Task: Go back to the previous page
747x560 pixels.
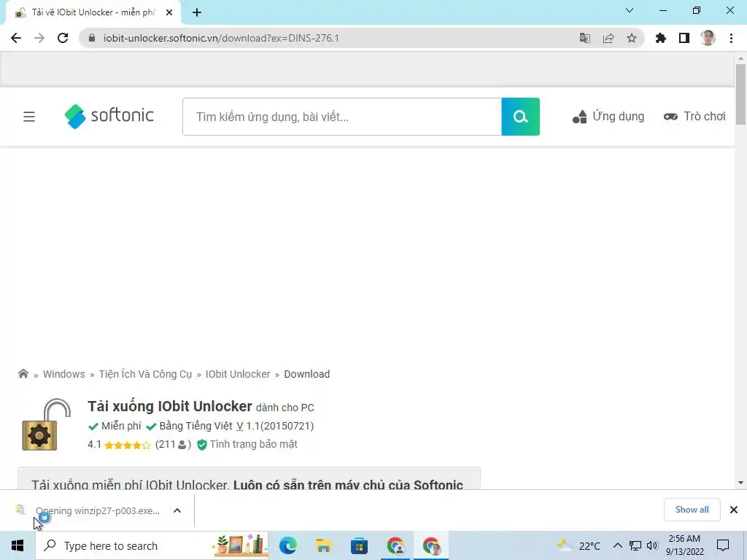Action: tap(16, 38)
